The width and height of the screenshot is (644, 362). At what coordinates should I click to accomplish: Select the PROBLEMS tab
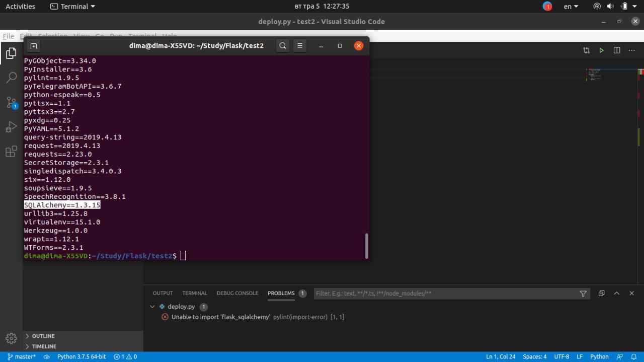pos(281,293)
